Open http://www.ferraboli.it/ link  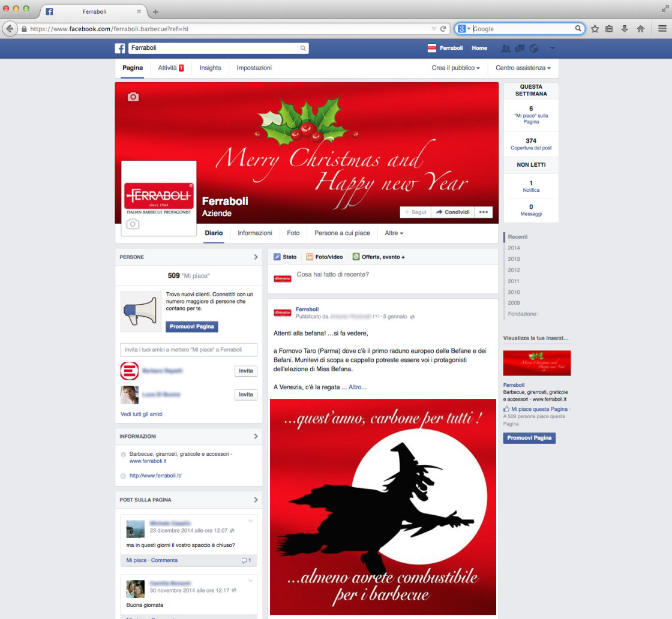tap(155, 476)
